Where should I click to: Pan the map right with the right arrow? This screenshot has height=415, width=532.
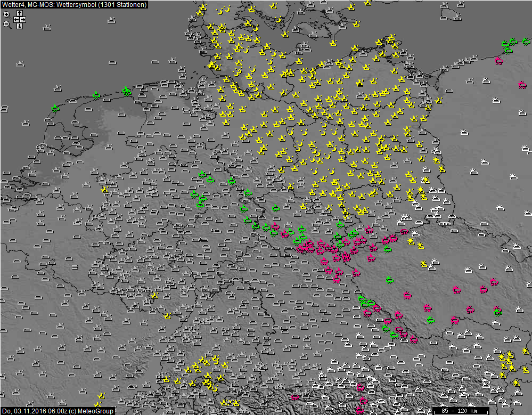click(23, 20)
